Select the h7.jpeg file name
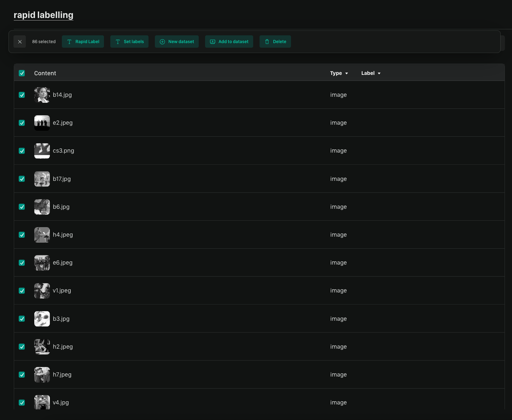512x420 pixels. click(62, 375)
